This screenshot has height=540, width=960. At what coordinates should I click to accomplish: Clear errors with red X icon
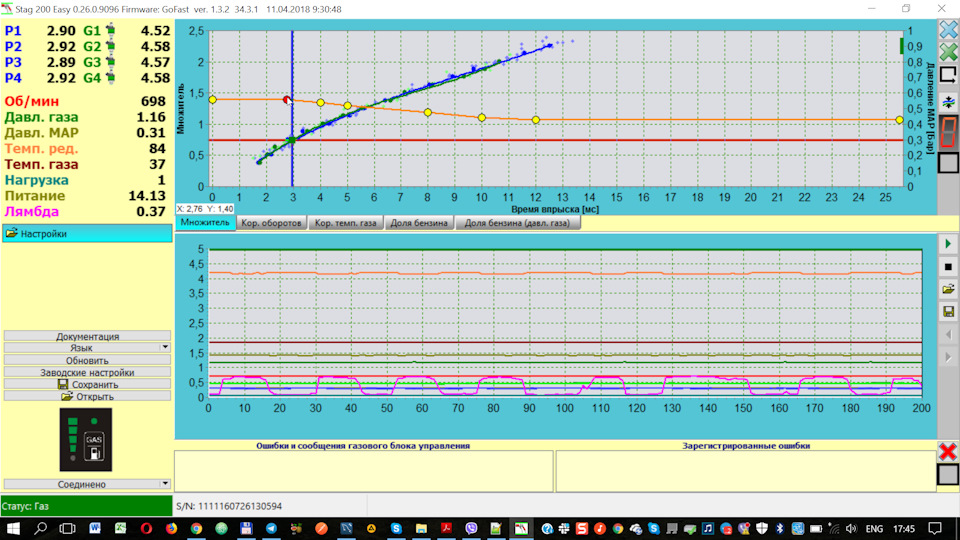point(948,452)
